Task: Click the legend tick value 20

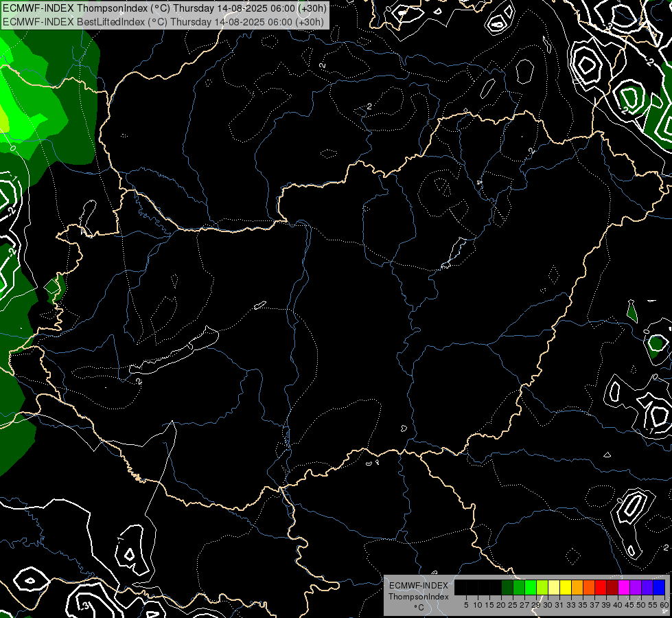Action: coord(501,605)
